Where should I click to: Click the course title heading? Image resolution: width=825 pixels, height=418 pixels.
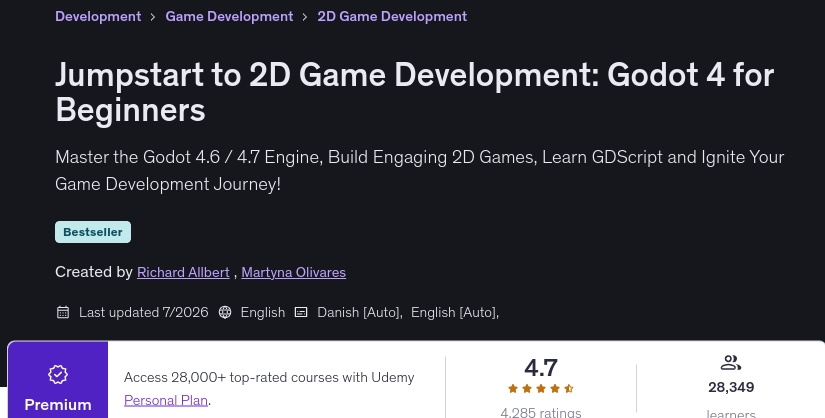[415, 92]
